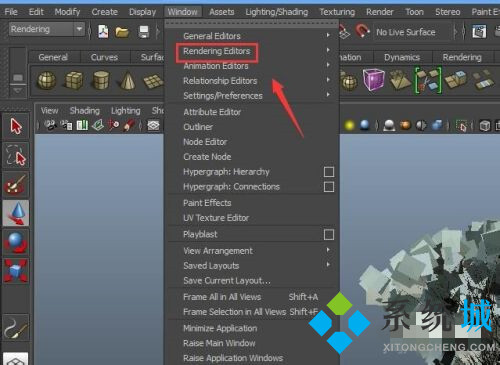Create a polygon cylinder from shelf
The image size is (500, 365).
(101, 80)
